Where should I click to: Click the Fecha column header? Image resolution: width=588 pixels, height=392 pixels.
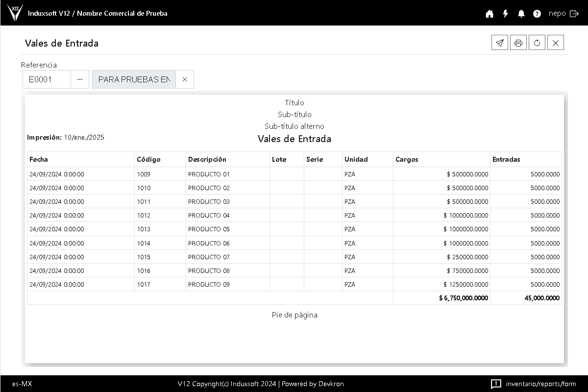point(39,159)
